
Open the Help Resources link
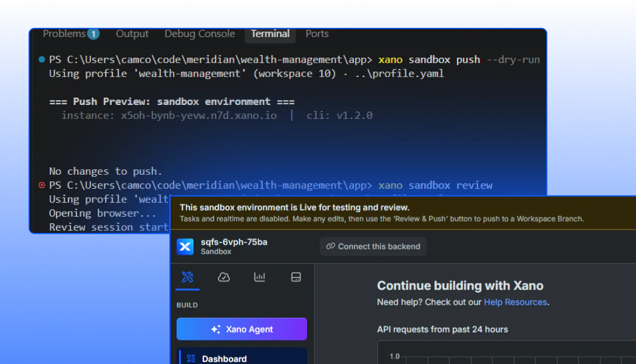(x=515, y=302)
